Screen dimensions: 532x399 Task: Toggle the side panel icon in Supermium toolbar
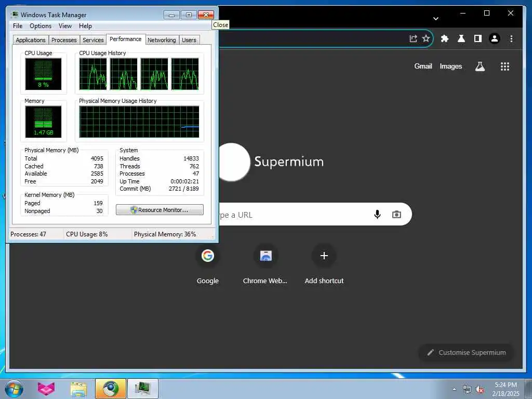click(x=478, y=38)
